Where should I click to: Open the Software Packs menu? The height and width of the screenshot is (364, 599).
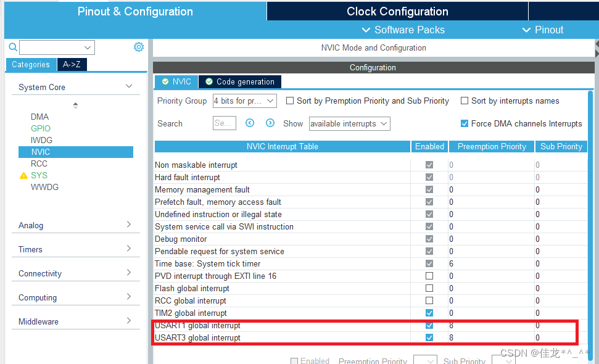point(403,30)
